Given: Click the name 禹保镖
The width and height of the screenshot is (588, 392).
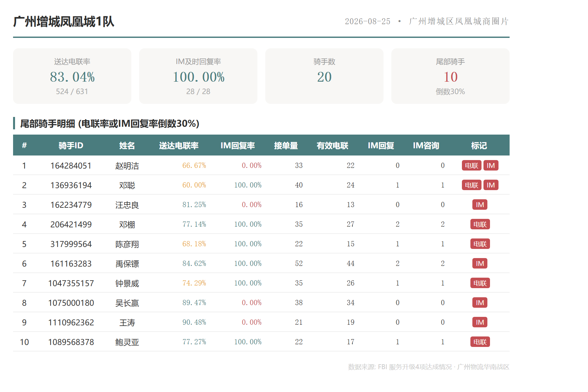Looking at the screenshot, I should (x=127, y=264).
